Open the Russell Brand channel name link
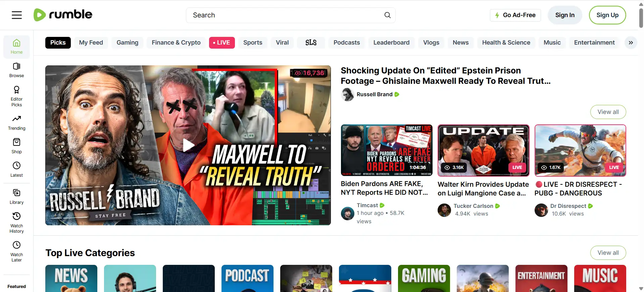The image size is (644, 292). click(375, 95)
